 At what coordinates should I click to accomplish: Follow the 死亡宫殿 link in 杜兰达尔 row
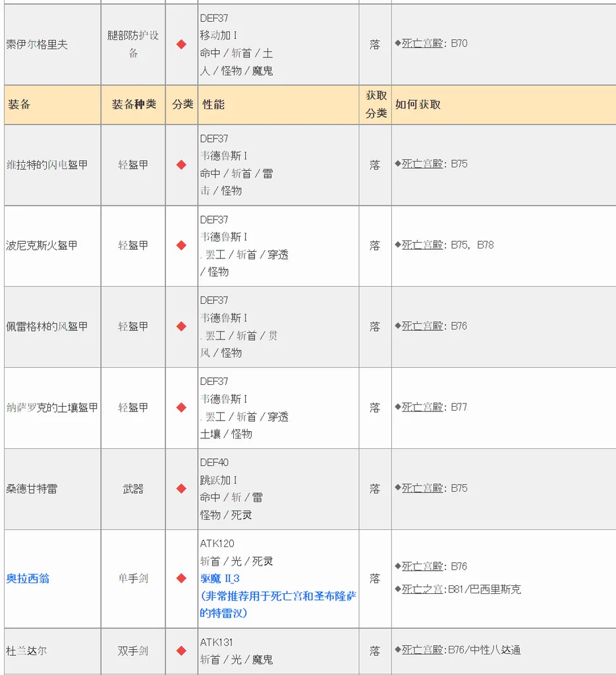click(422, 650)
